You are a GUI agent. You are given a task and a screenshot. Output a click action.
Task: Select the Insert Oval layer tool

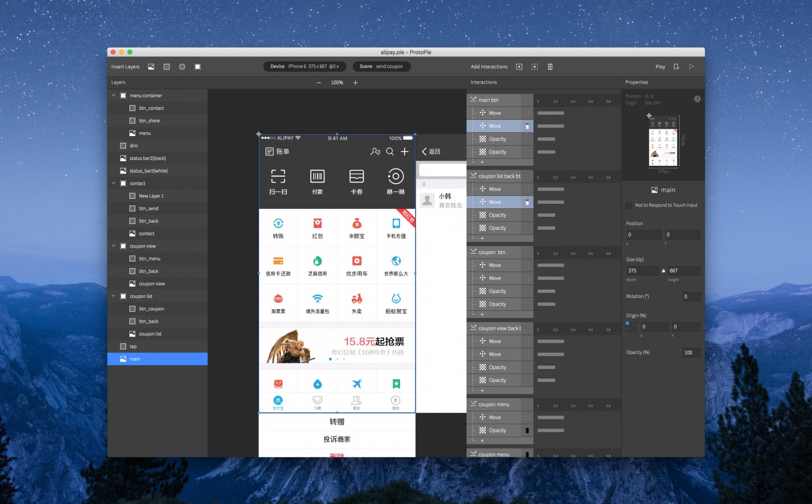click(x=182, y=67)
